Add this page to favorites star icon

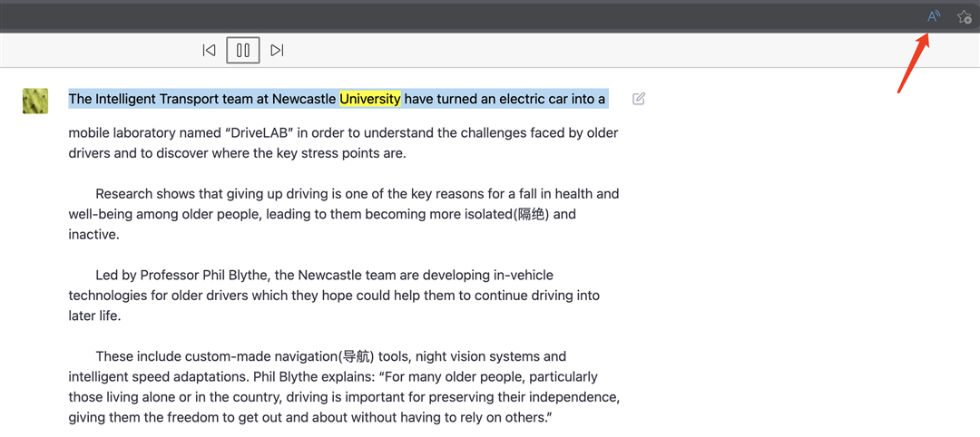965,16
